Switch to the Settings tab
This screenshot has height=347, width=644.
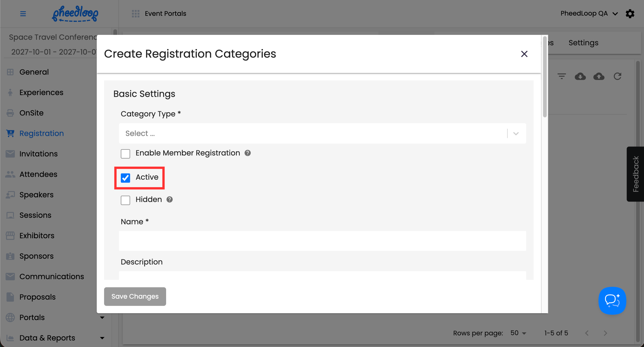[x=583, y=43]
